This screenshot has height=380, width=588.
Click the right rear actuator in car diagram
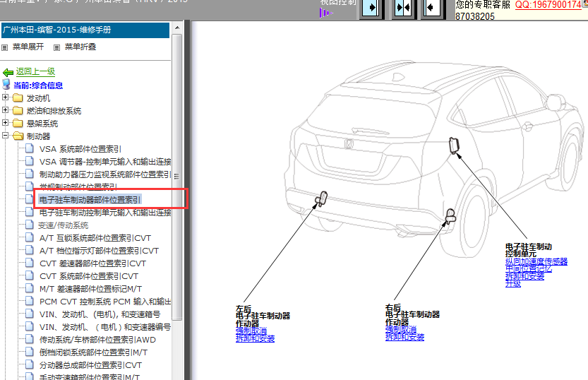[450, 216]
